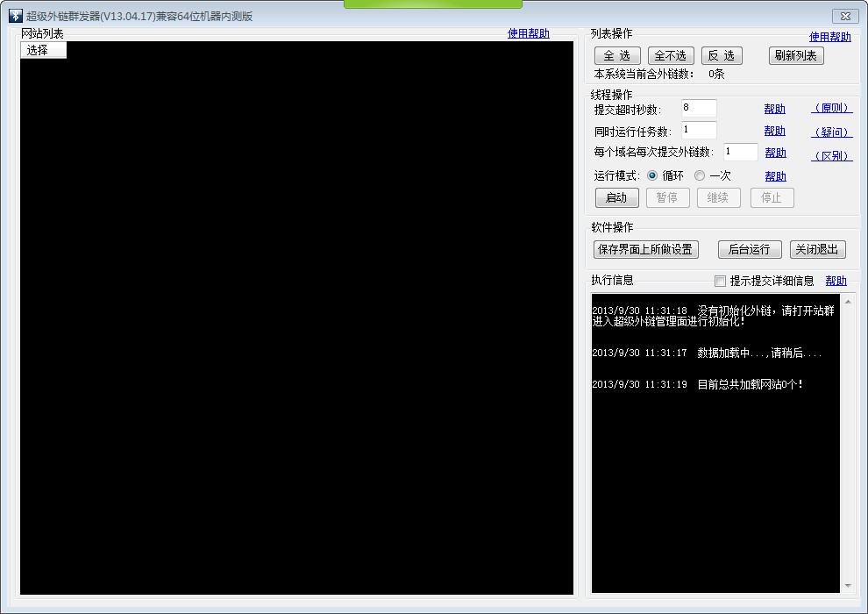Select the 一次 run mode radio button
The height and width of the screenshot is (614, 868).
click(700, 175)
